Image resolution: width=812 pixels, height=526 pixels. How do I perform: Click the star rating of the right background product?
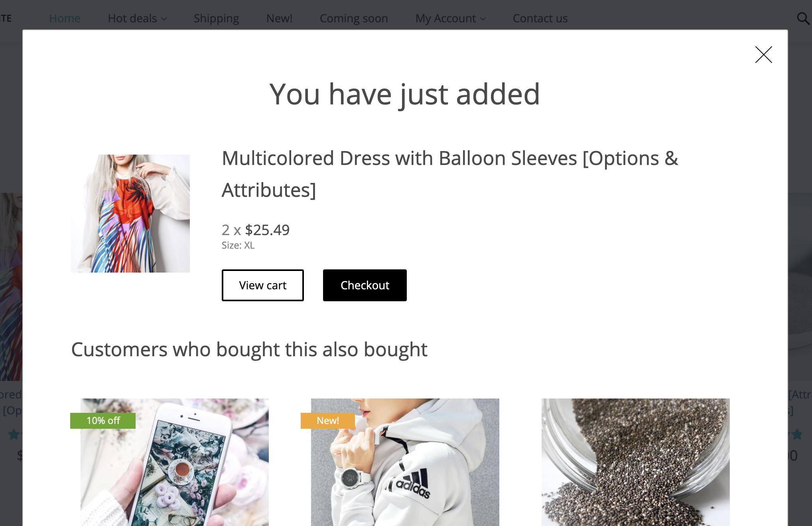pyautogui.click(x=797, y=434)
